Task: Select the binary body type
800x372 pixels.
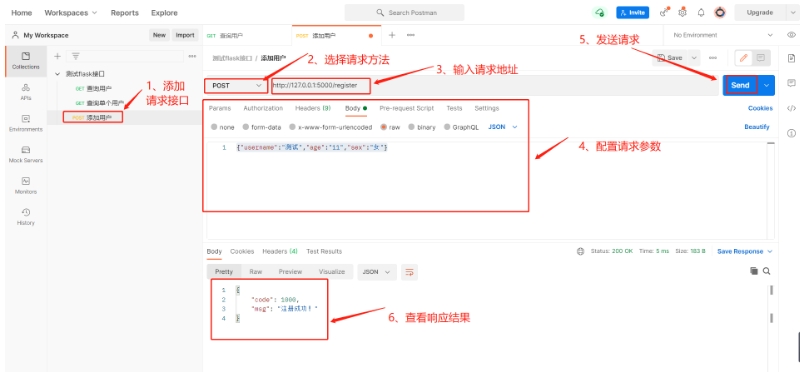Action: click(422, 127)
